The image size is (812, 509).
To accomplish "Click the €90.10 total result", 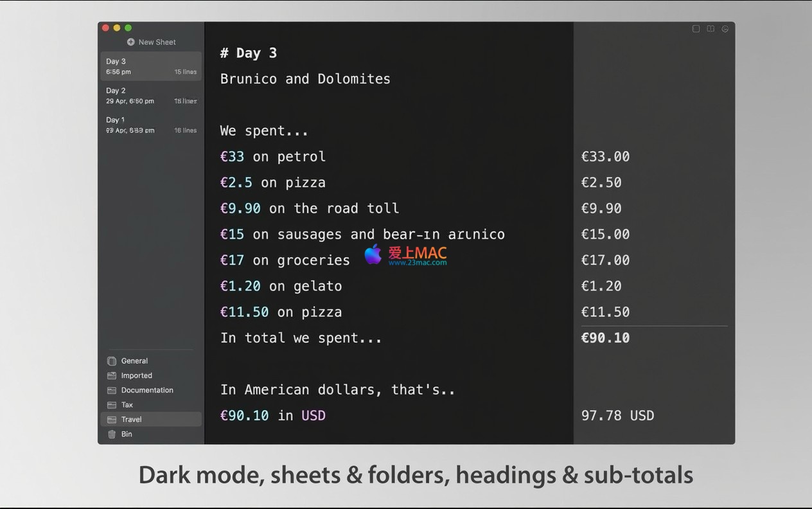I will [605, 338].
